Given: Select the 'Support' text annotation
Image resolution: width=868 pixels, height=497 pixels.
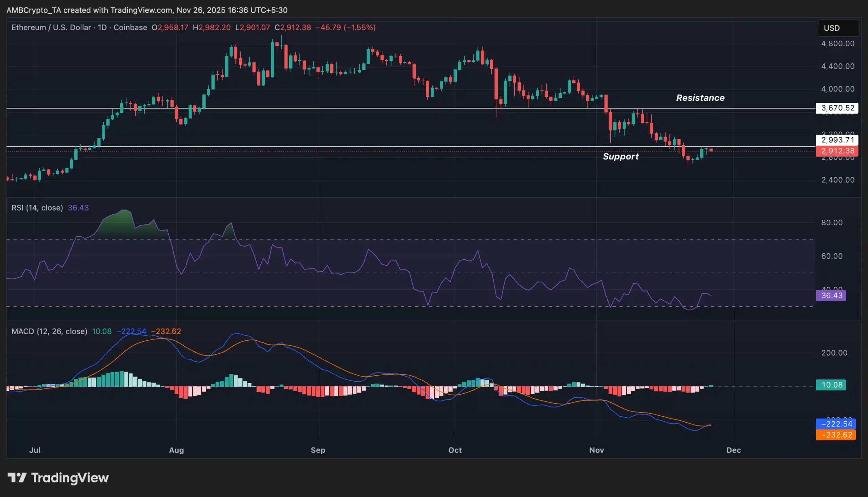Looking at the screenshot, I should pos(621,156).
